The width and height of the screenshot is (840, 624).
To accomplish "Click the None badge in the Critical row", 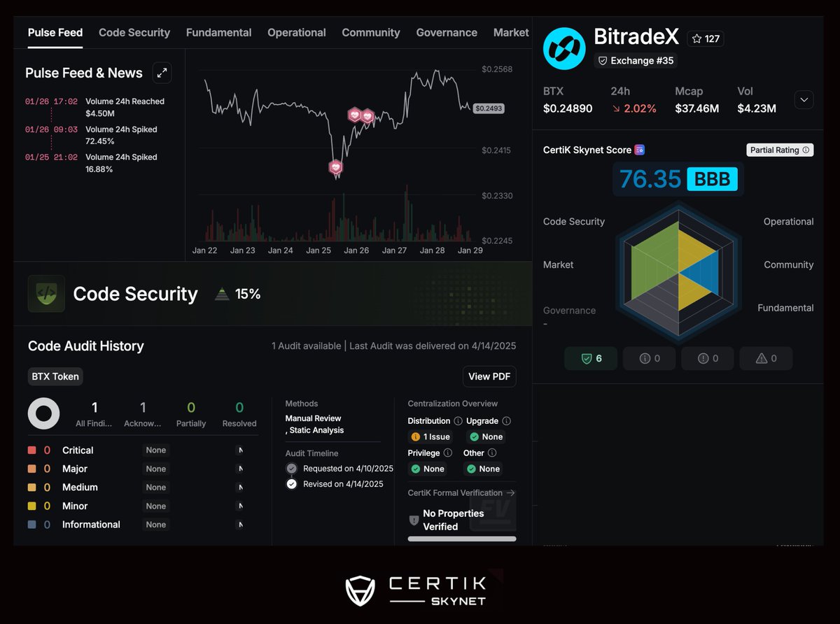I will pos(156,451).
